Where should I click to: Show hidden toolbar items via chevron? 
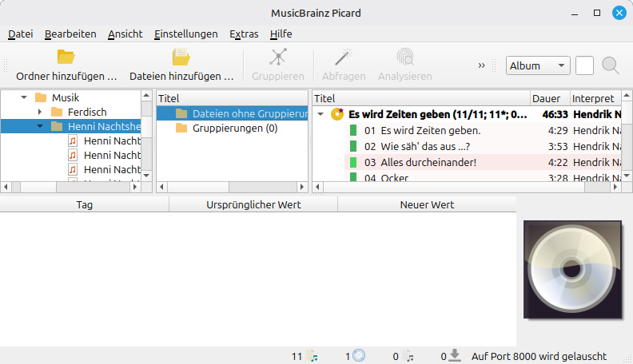pos(482,65)
